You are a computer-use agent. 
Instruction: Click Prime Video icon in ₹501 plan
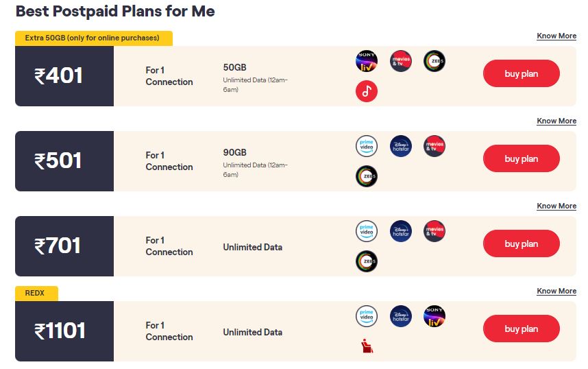tap(367, 146)
